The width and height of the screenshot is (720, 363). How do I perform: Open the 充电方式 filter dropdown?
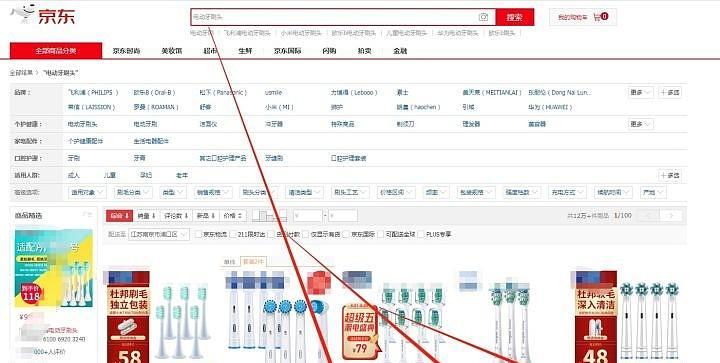pyautogui.click(x=568, y=192)
